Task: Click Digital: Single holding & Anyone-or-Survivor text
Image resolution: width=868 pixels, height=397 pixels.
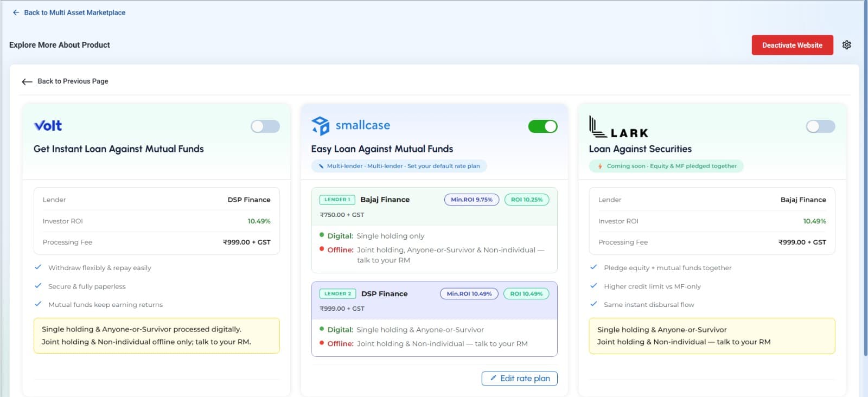Action: tap(405, 330)
